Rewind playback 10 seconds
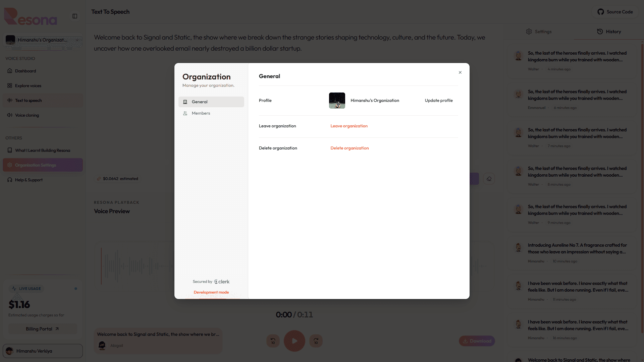 coord(273,341)
